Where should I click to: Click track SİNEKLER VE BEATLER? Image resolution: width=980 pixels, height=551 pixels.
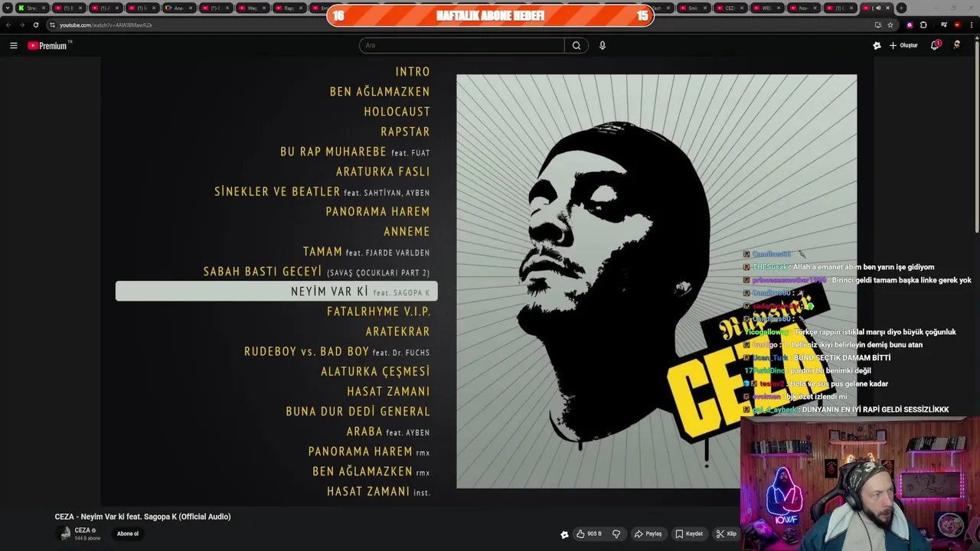[322, 191]
